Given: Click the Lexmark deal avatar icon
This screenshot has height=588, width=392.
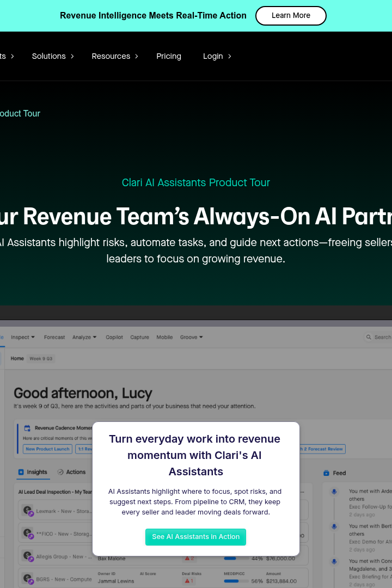Looking at the screenshot, I should pos(28,511).
